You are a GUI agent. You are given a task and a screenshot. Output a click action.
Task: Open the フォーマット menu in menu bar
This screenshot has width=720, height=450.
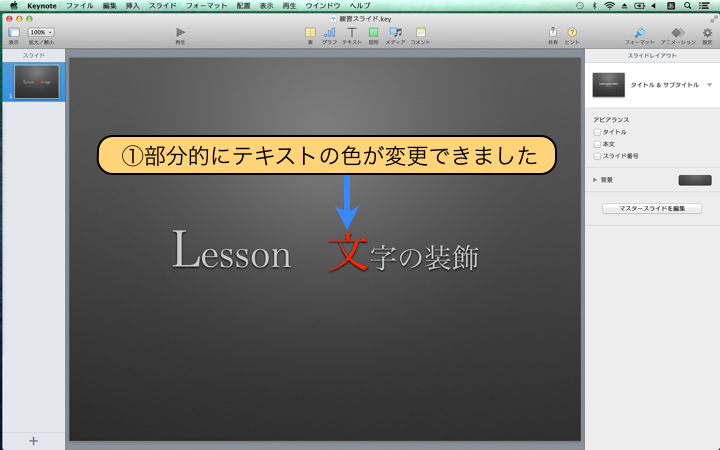206,6
